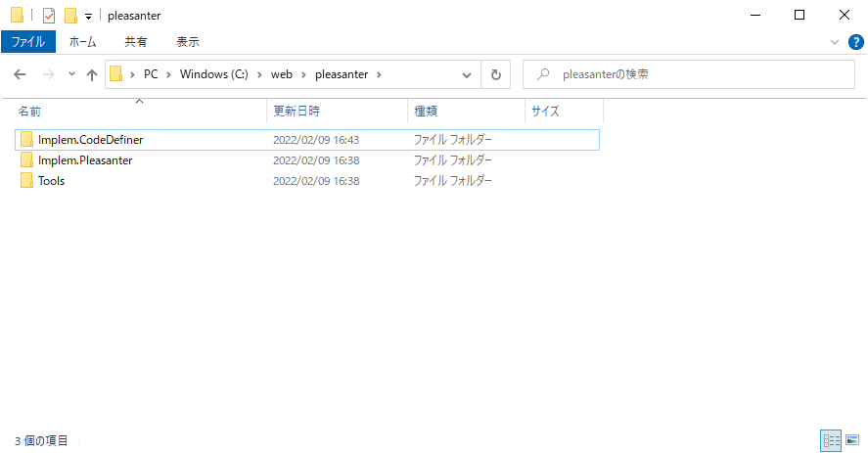
Task: Select PC in the address breadcrumb
Action: tap(151, 74)
